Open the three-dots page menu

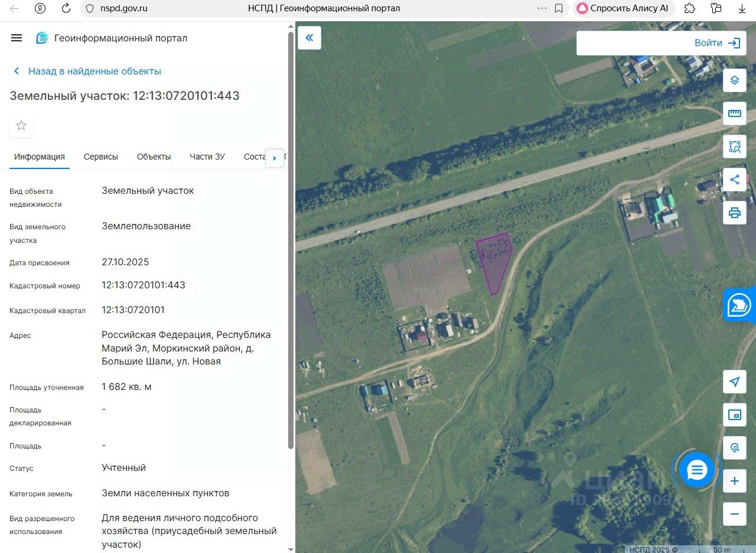[542, 8]
